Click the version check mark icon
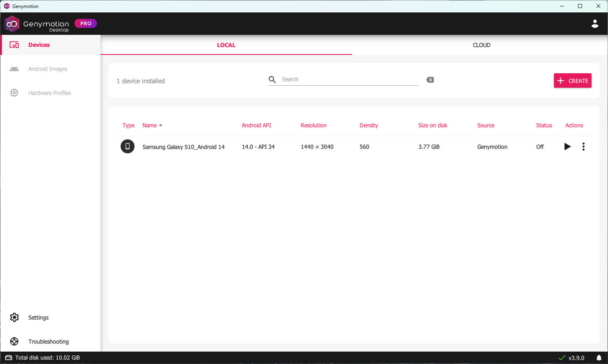Screen dimensions: 608x364 [x=562, y=358]
